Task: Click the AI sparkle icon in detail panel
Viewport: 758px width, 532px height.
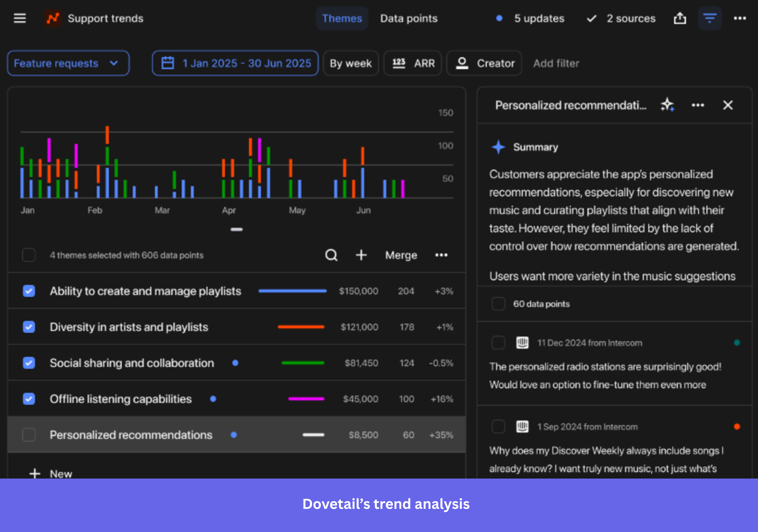Action: 667,105
